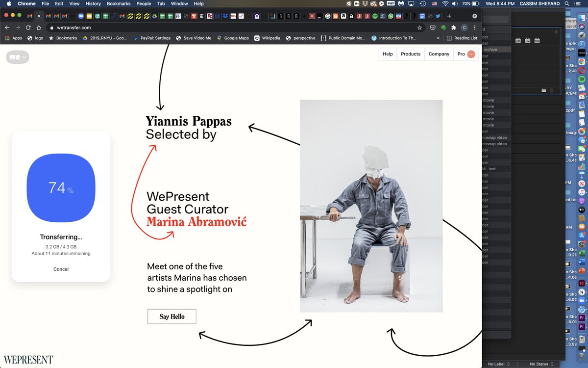This screenshot has height=368, width=588.
Task: Open Public Domain Mo... bookmark
Action: 343,38
